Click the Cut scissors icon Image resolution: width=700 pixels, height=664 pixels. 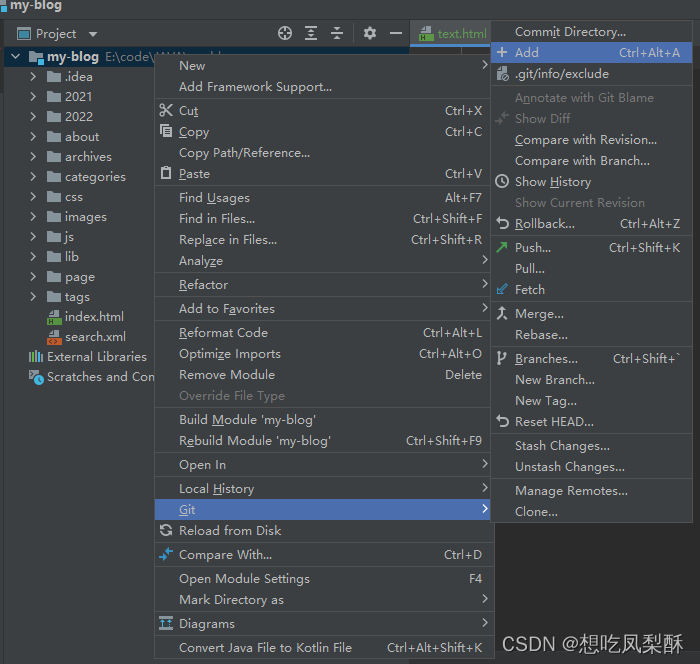pyautogui.click(x=166, y=110)
